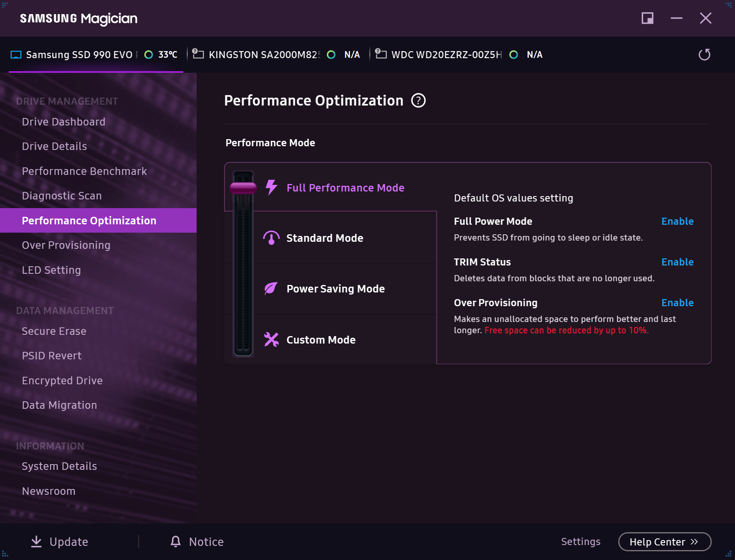The image size is (735, 560).
Task: Open the Help Center
Action: point(665,542)
